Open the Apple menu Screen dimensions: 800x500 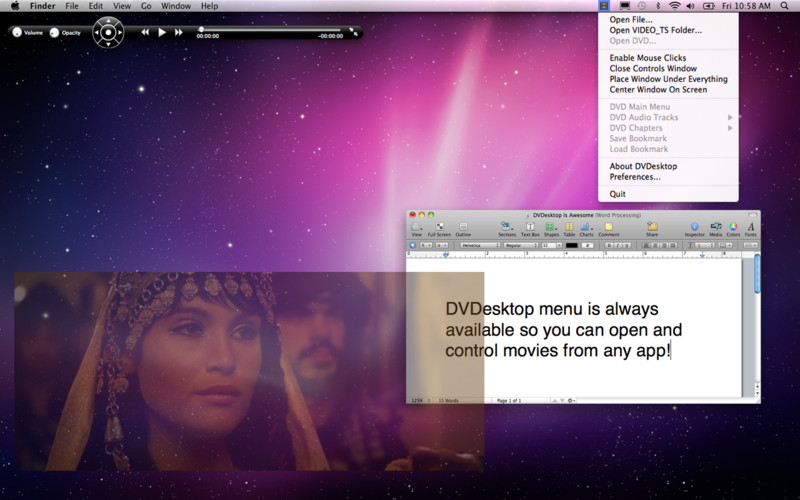click(x=15, y=6)
